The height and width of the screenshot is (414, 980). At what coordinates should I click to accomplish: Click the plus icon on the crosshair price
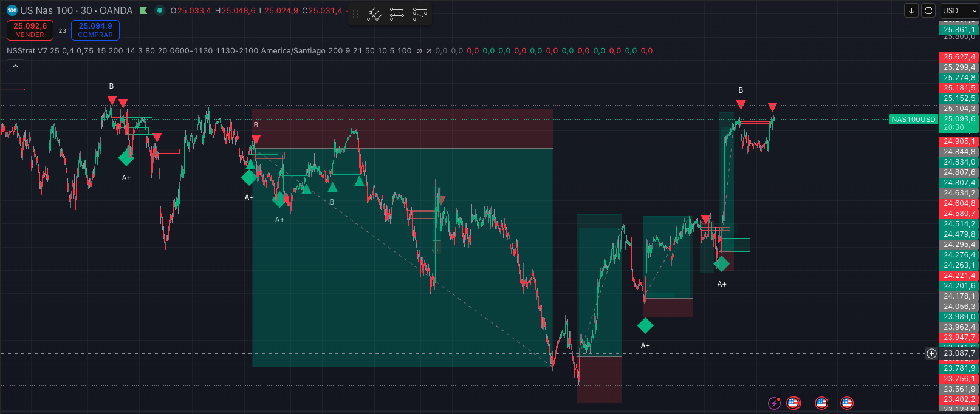click(x=931, y=353)
